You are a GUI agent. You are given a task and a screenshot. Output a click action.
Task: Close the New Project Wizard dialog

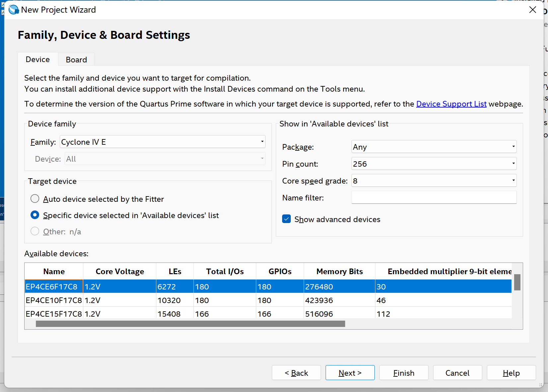(532, 10)
